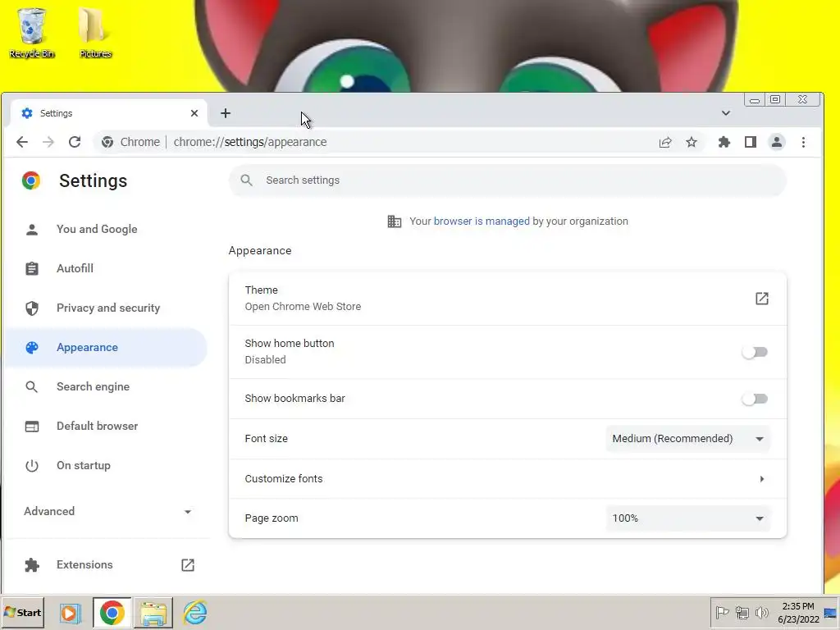Click the Chrome taskbar icon
The width and height of the screenshot is (840, 630).
112,613
